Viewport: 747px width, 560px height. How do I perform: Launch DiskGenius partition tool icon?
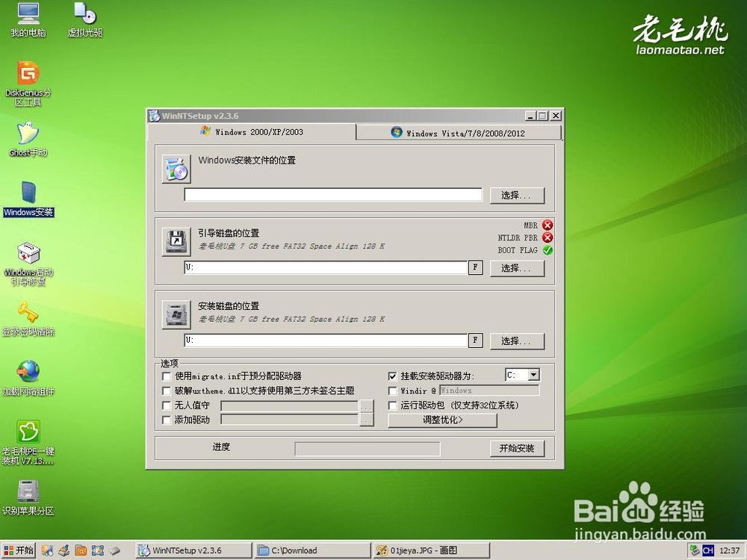(28, 84)
